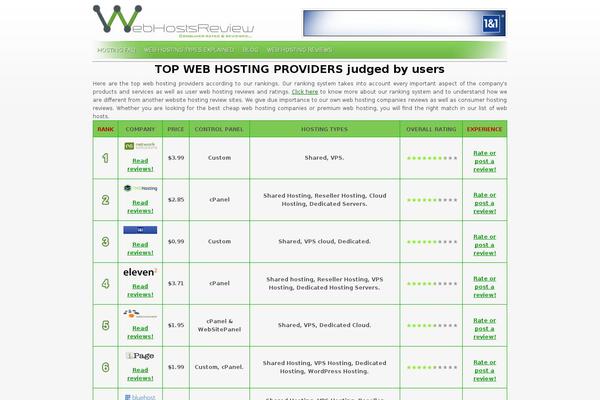
Task: Rate or post a review for eleven2
Action: click(x=484, y=287)
